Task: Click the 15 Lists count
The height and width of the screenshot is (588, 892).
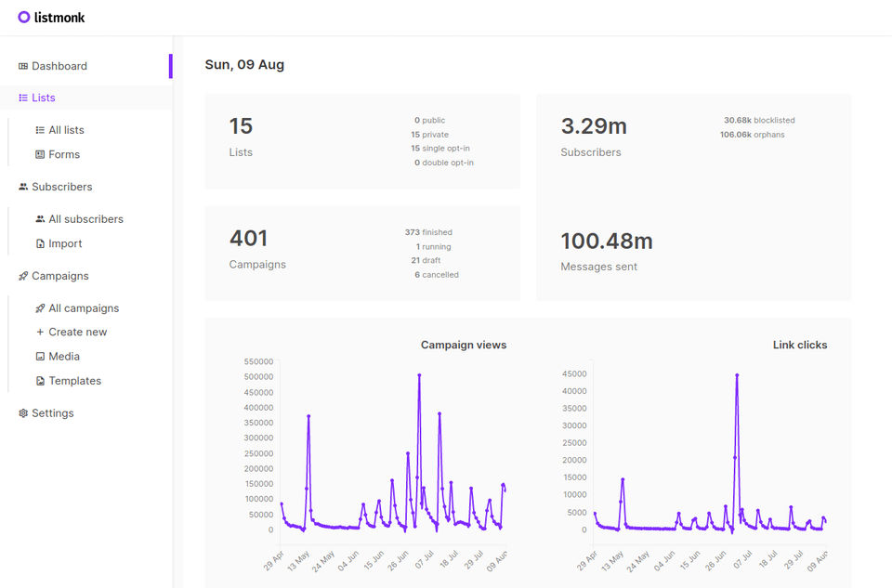Action: pos(241,126)
